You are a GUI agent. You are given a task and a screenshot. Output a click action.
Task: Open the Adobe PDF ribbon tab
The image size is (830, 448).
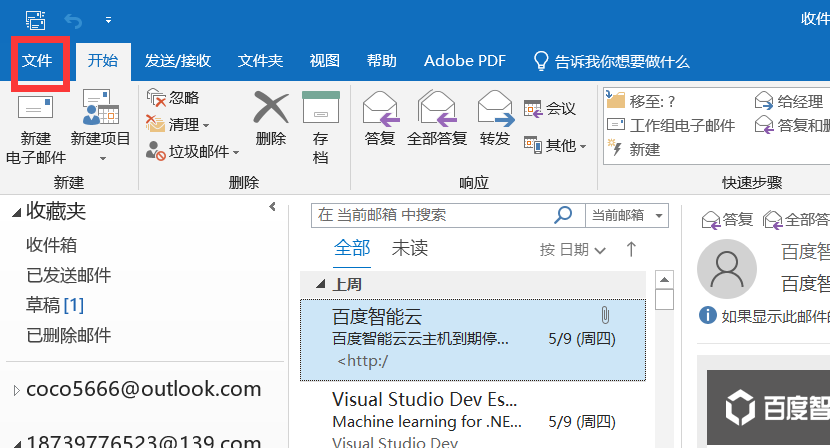pyautogui.click(x=465, y=61)
